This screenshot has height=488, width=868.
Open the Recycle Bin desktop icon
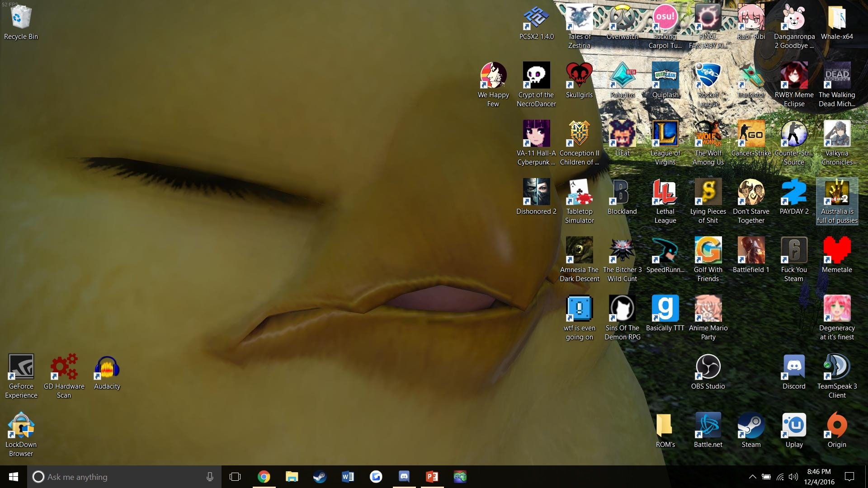21,22
